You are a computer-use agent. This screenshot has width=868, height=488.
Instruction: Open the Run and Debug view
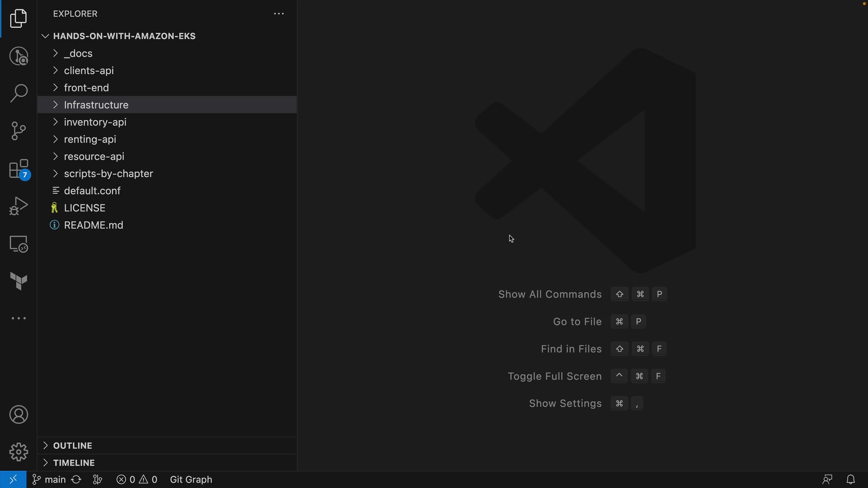[x=19, y=206]
